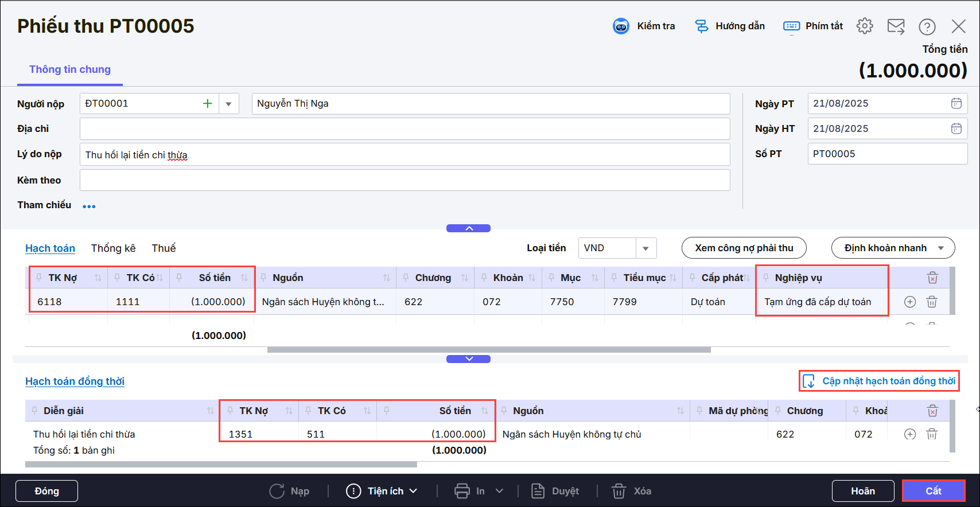This screenshot has width=980, height=507.
Task: Switch to the Thuế tab
Action: click(x=164, y=248)
